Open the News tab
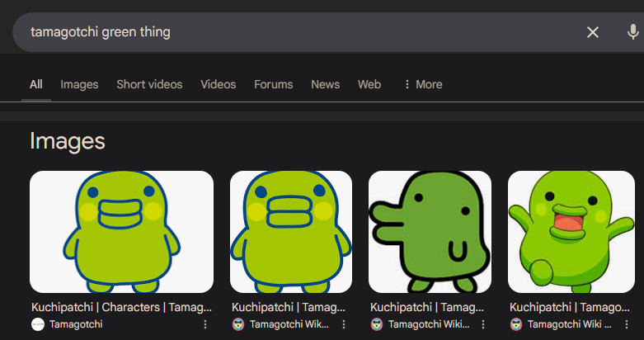This screenshot has height=340, width=644. (x=325, y=84)
